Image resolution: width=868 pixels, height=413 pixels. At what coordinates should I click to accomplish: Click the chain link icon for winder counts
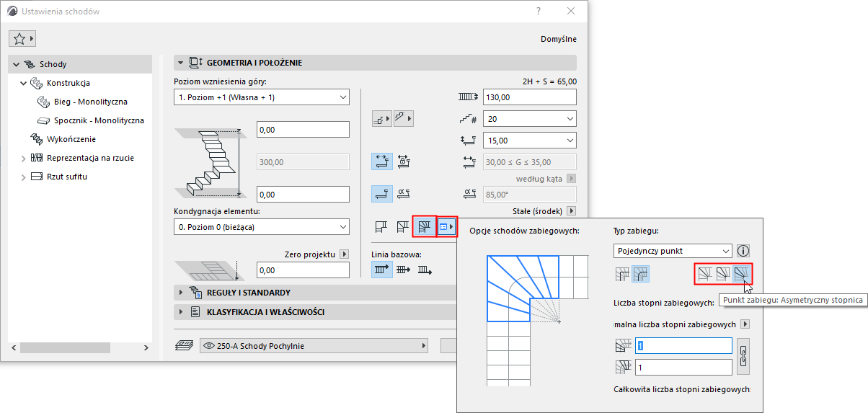click(742, 356)
